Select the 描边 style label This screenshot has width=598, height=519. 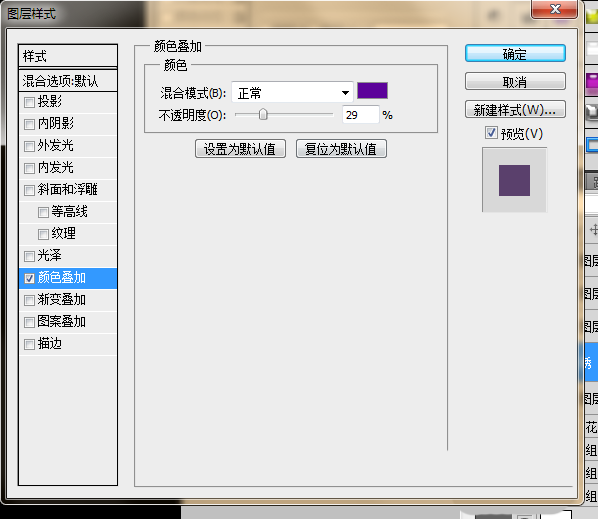[50, 344]
